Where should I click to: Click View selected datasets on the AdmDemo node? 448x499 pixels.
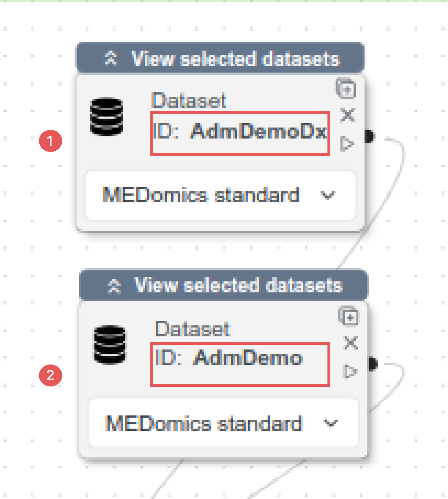pyautogui.click(x=239, y=285)
